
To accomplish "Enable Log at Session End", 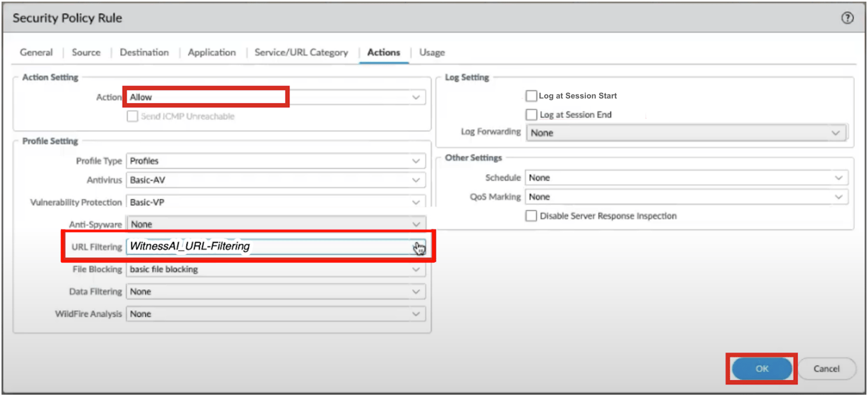I will point(531,114).
